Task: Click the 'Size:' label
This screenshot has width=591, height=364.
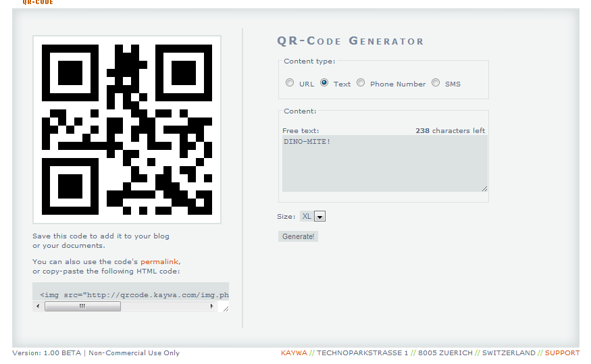Action: pos(286,217)
